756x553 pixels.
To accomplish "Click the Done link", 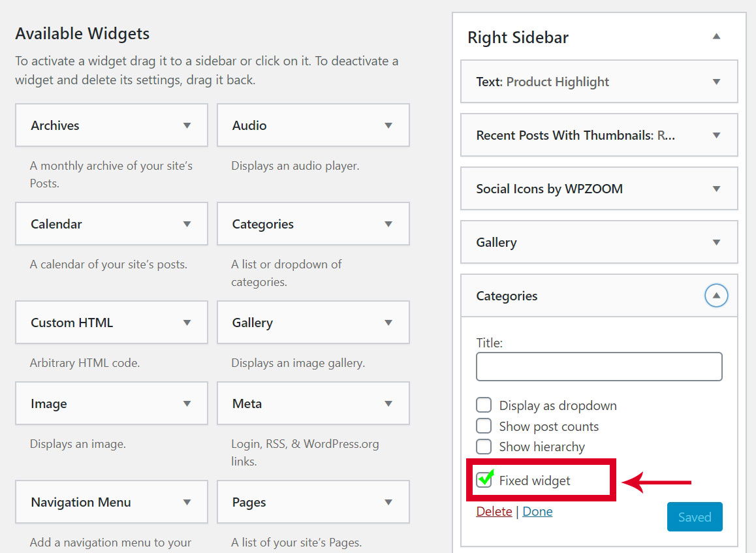I will (x=537, y=511).
